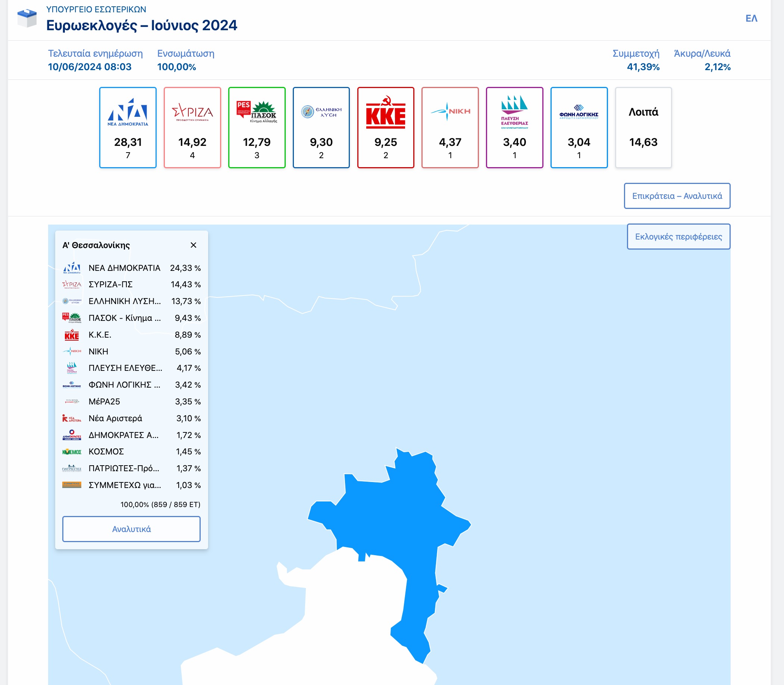Image resolution: width=784 pixels, height=685 pixels.
Task: Click ΝΙΚΗ logo in popup list
Action: click(x=72, y=351)
